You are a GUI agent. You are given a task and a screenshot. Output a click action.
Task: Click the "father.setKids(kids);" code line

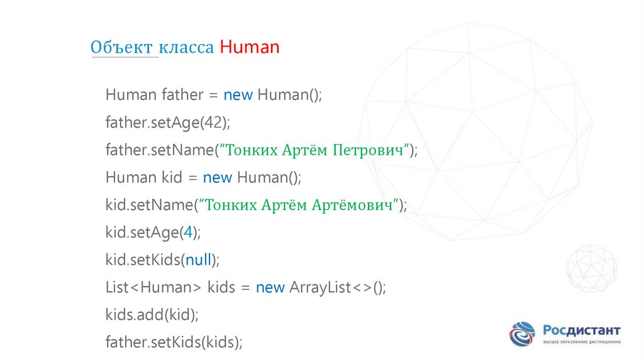tap(174, 342)
